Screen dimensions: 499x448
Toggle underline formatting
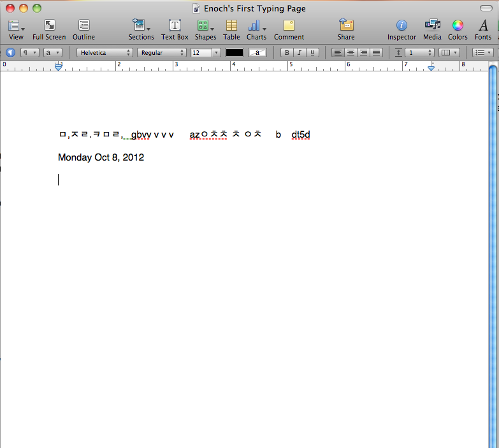pos(312,52)
